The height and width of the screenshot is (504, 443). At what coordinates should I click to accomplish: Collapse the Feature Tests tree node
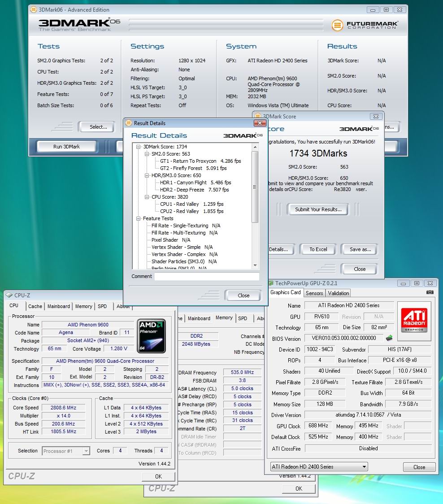(x=139, y=218)
